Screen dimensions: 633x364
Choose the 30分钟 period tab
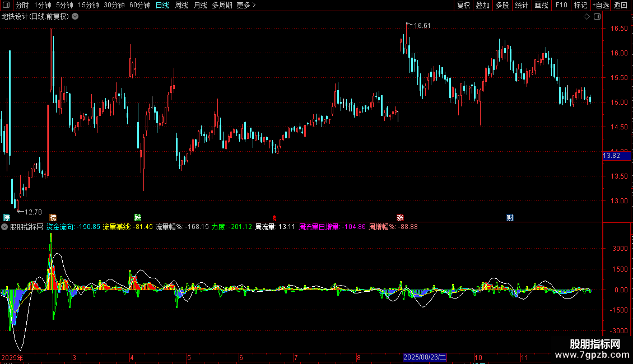point(114,5)
